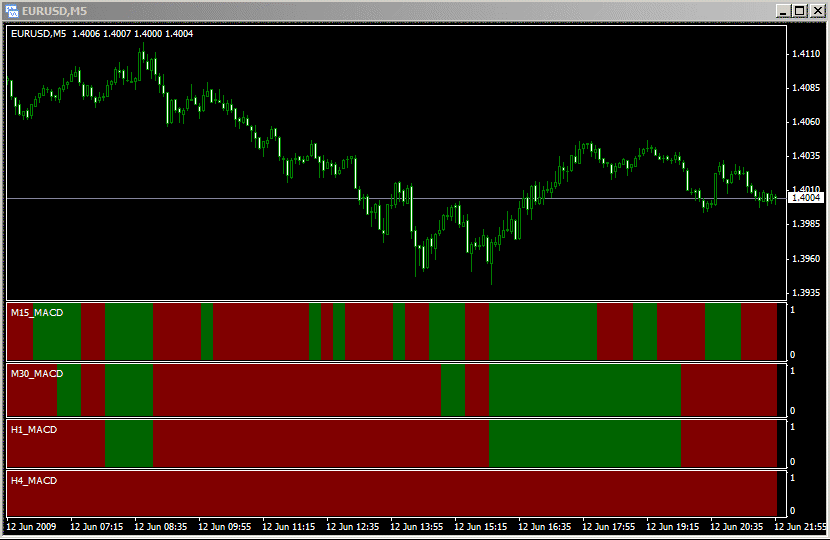The width and height of the screenshot is (830, 540).
Task: Click the current price label 1.4004
Action: tap(806, 198)
